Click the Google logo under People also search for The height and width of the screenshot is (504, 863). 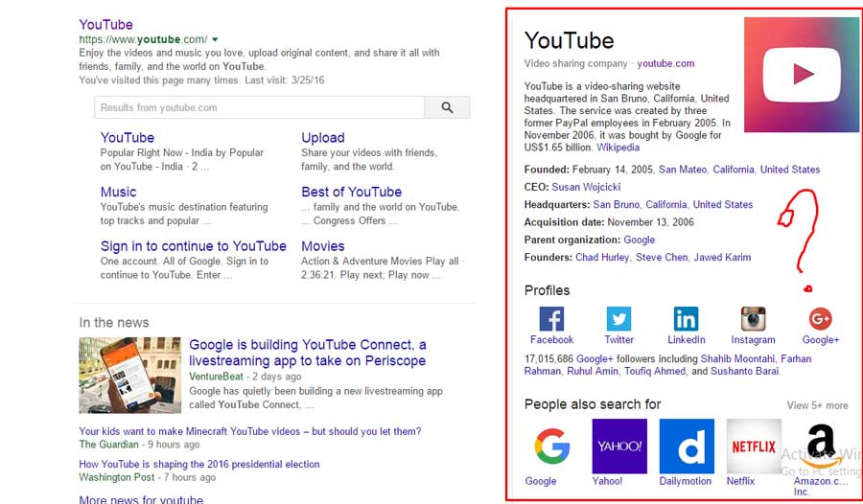552,447
